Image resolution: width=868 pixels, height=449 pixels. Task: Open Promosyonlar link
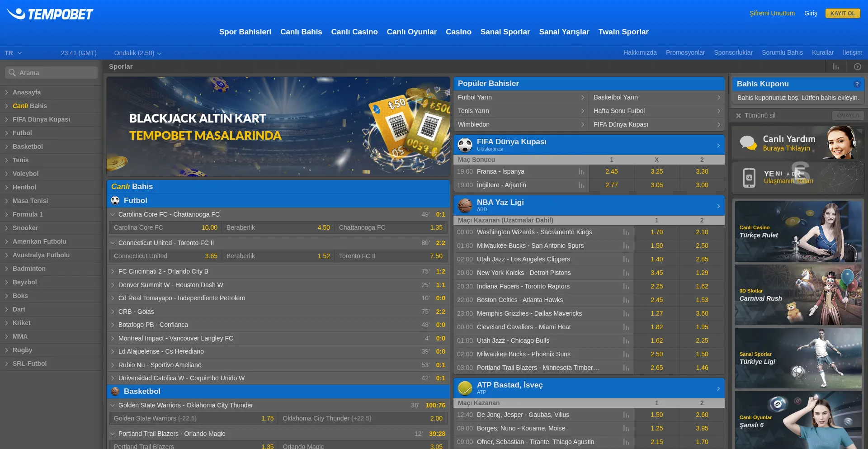[685, 53]
